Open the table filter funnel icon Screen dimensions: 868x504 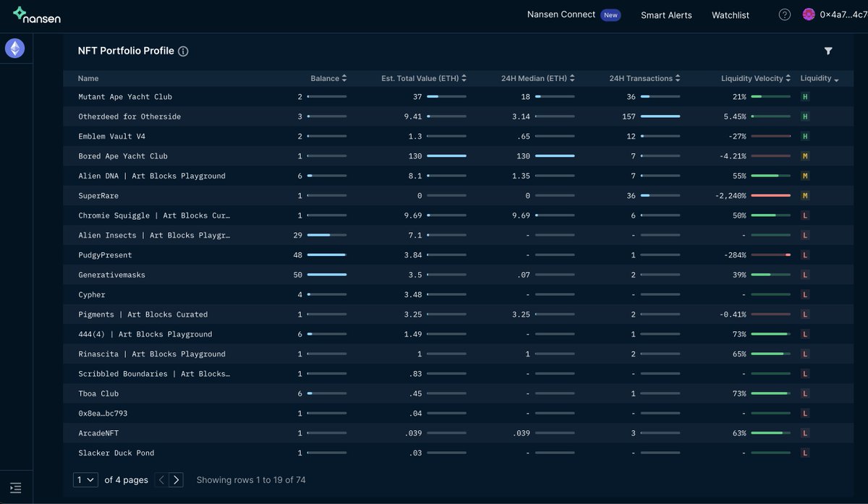828,51
